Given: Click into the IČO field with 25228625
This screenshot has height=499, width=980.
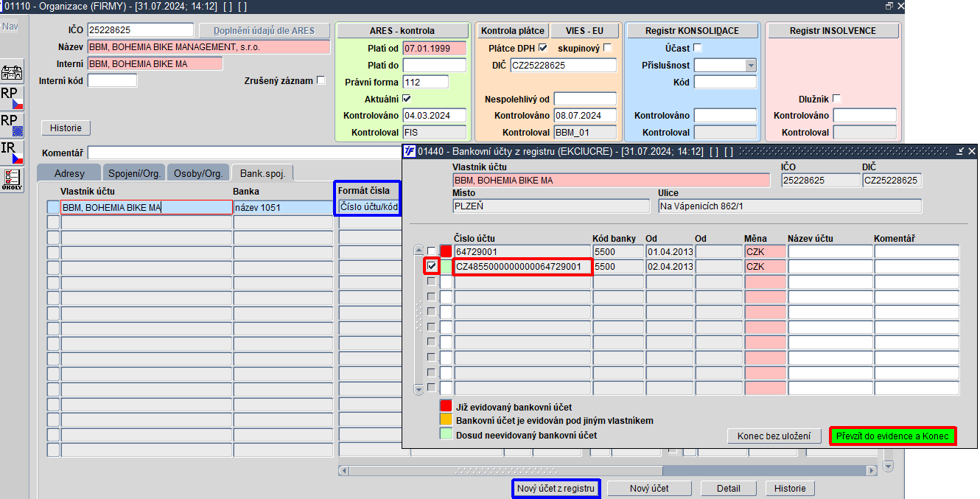Looking at the screenshot, I should (140, 30).
